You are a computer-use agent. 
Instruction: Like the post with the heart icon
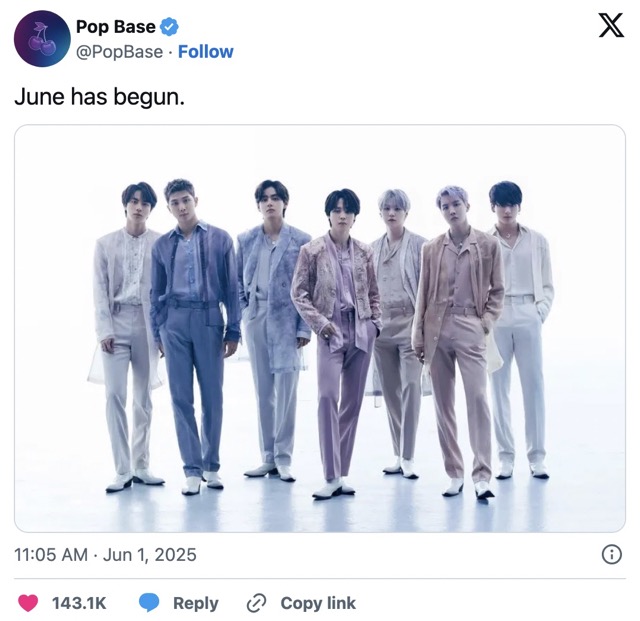28,603
